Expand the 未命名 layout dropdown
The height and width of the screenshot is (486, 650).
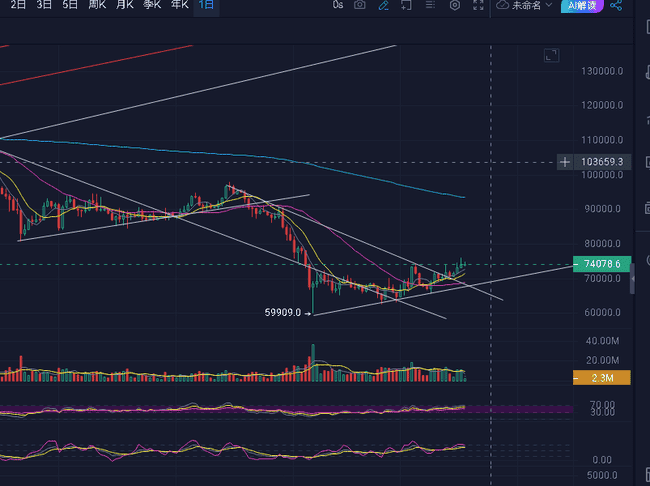531,5
